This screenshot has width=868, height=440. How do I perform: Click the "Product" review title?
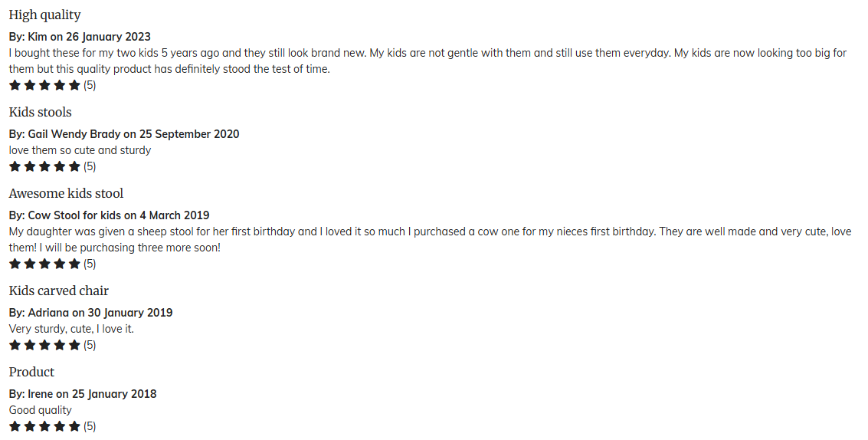31,373
